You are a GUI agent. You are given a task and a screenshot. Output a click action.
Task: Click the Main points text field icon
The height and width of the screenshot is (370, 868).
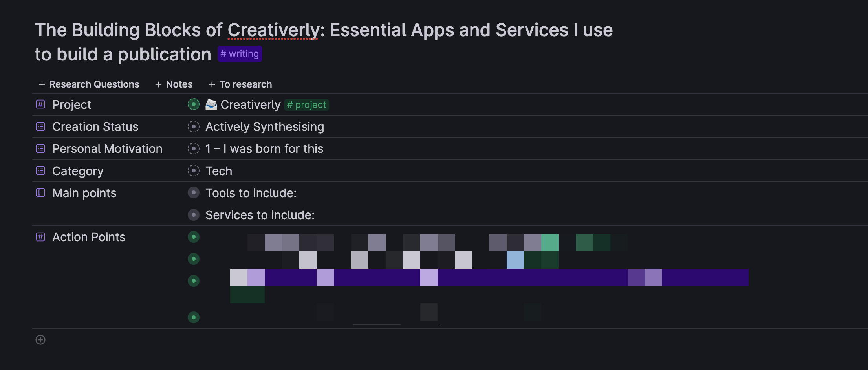tap(40, 192)
